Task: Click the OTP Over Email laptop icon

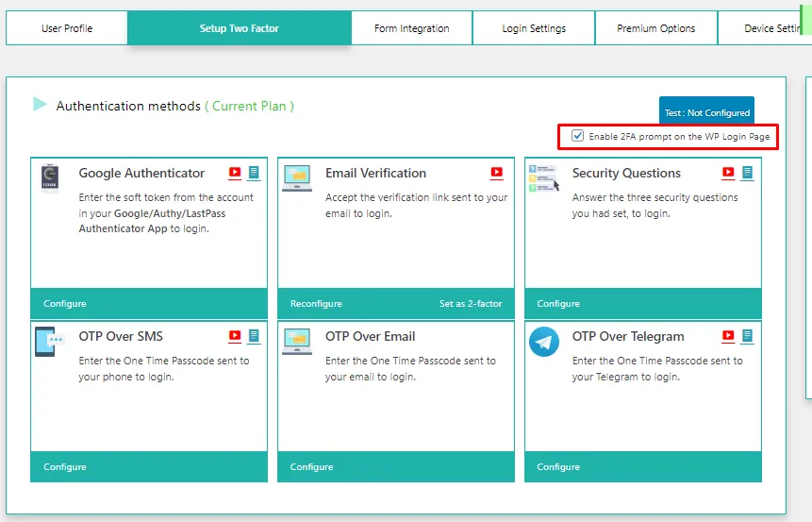Action: tap(297, 342)
